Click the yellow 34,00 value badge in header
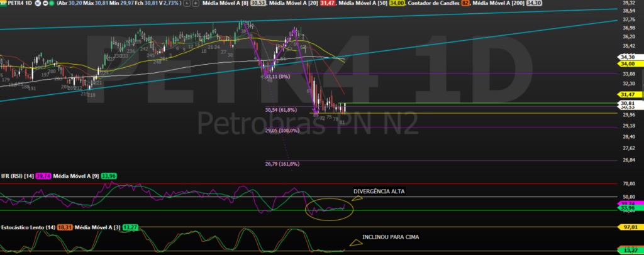Screen dimensions: 644x255 pos(397,3)
